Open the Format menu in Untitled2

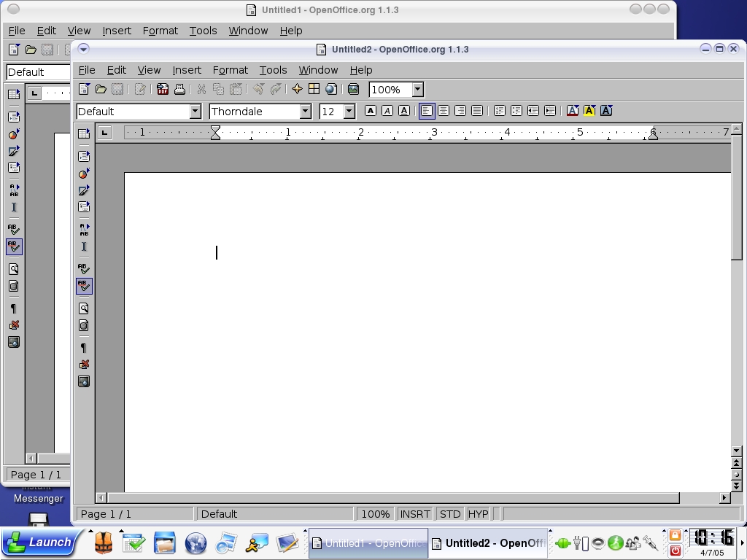tap(230, 70)
